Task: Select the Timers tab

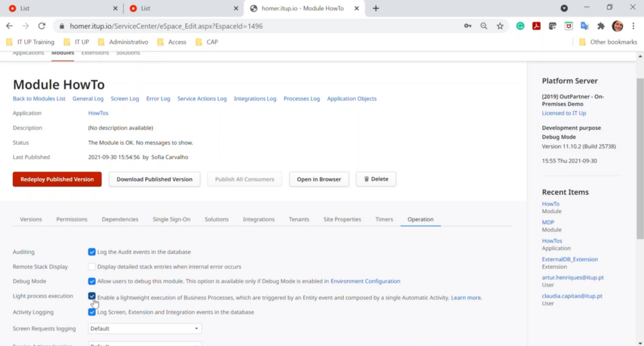Action: coord(384,219)
